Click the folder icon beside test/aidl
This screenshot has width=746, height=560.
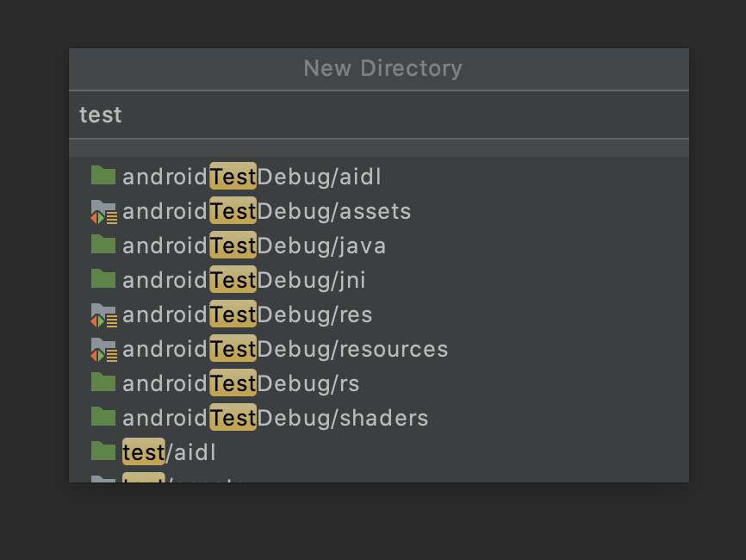103,451
